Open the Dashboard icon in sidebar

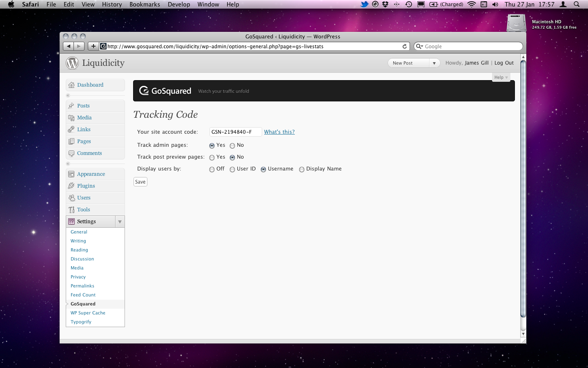point(71,85)
